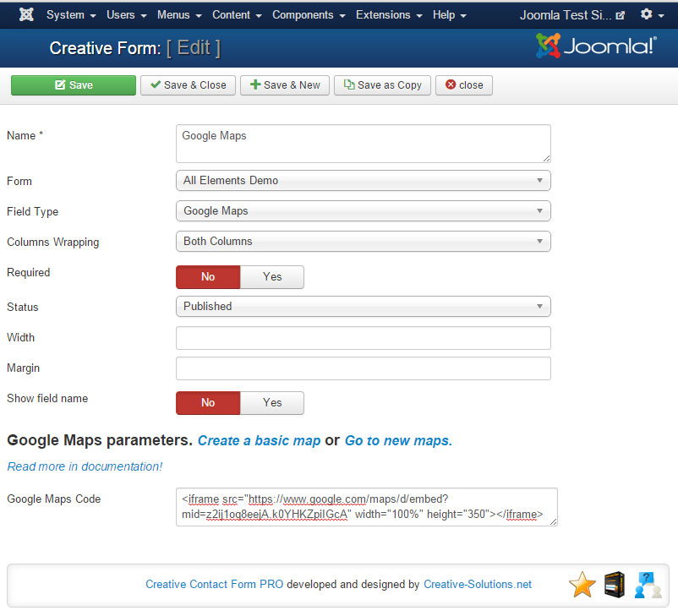This screenshot has width=678, height=616.
Task: Click into the Name text area
Action: click(x=364, y=144)
